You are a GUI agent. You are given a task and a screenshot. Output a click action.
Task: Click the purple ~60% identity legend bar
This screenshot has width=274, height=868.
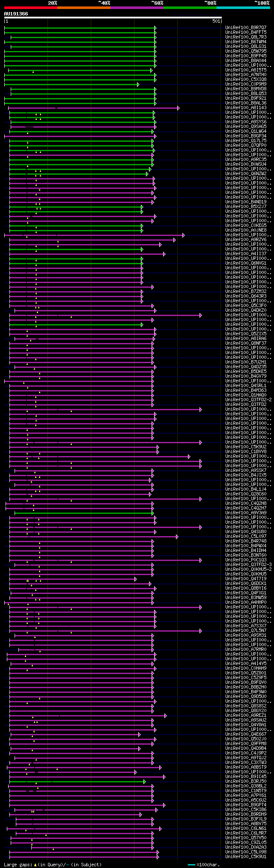point(137,7)
